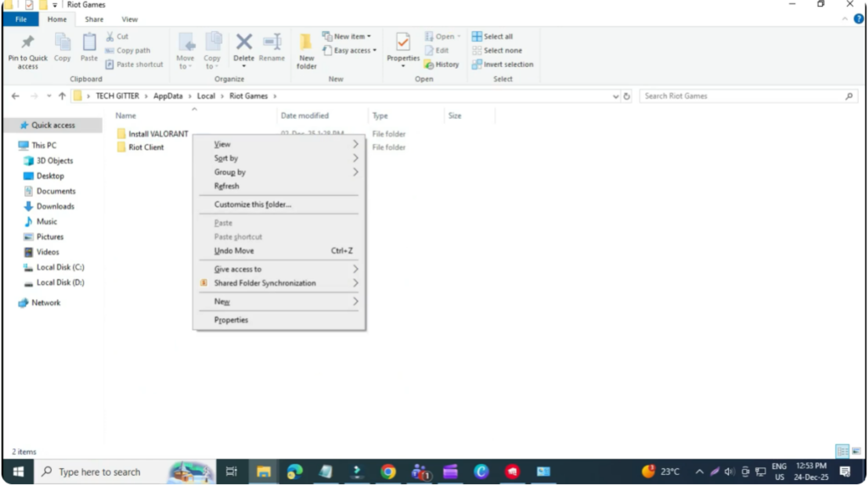Refresh the folder via address bar icon
868x485 pixels.
pos(626,97)
